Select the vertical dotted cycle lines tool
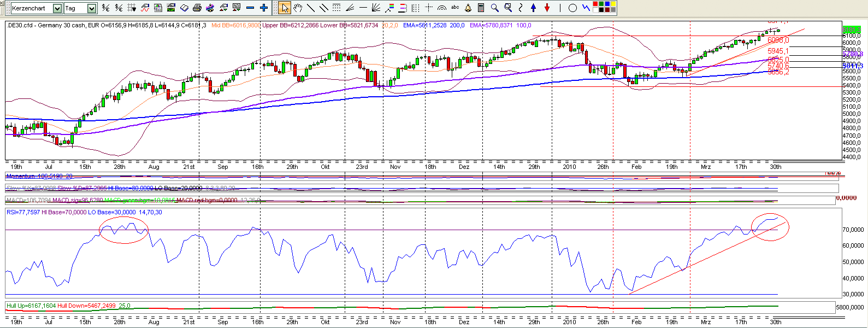This screenshot has height=328, width=868. (x=416, y=8)
